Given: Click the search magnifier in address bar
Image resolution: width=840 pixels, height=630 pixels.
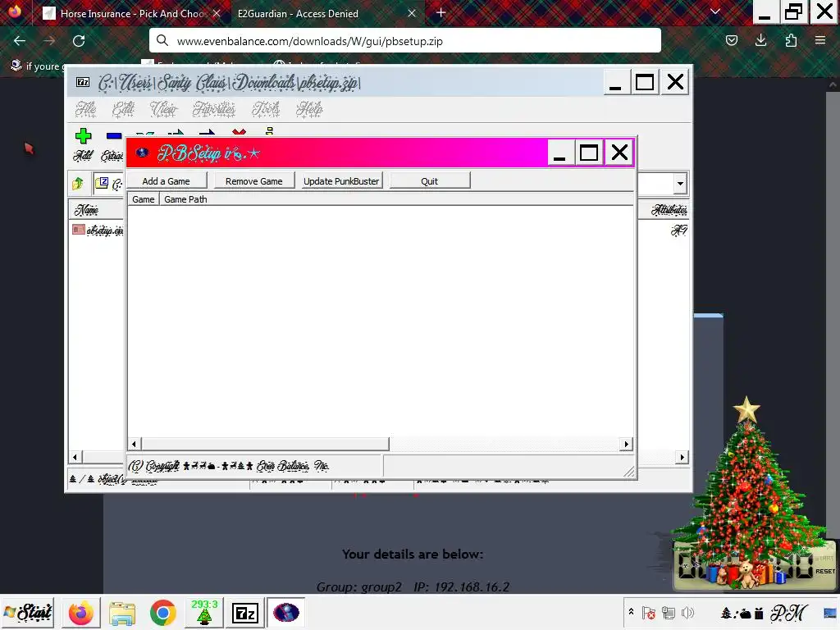Looking at the screenshot, I should pyautogui.click(x=162, y=40).
